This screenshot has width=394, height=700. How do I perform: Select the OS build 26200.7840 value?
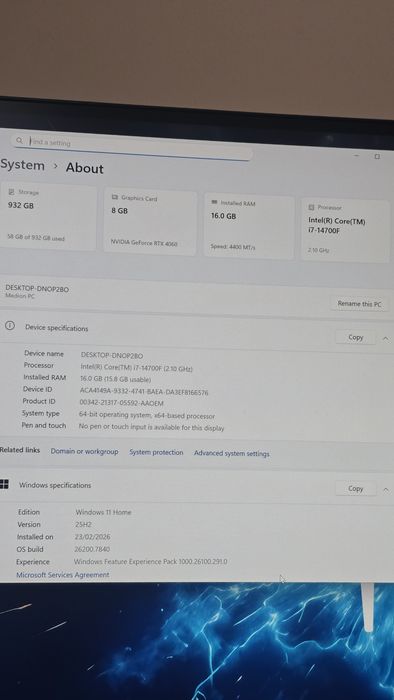coord(92,549)
